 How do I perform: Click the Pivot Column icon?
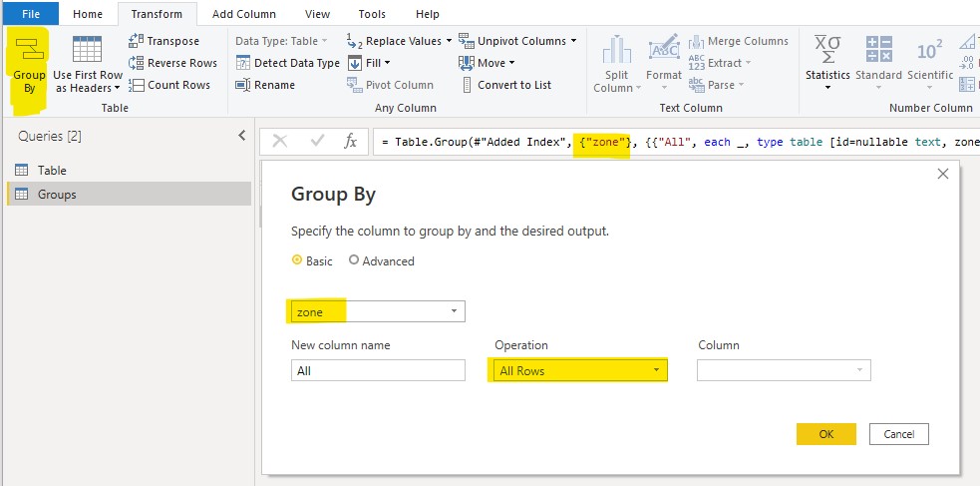[x=354, y=85]
